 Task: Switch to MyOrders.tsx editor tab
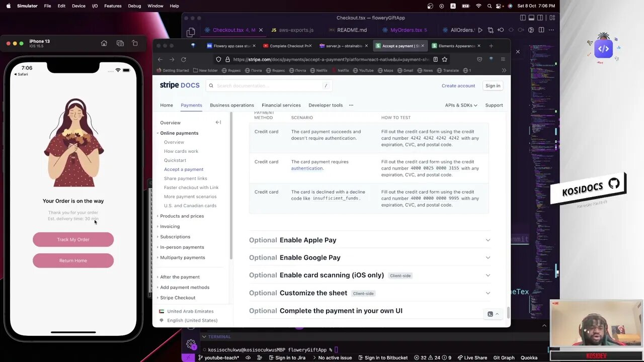point(405,30)
